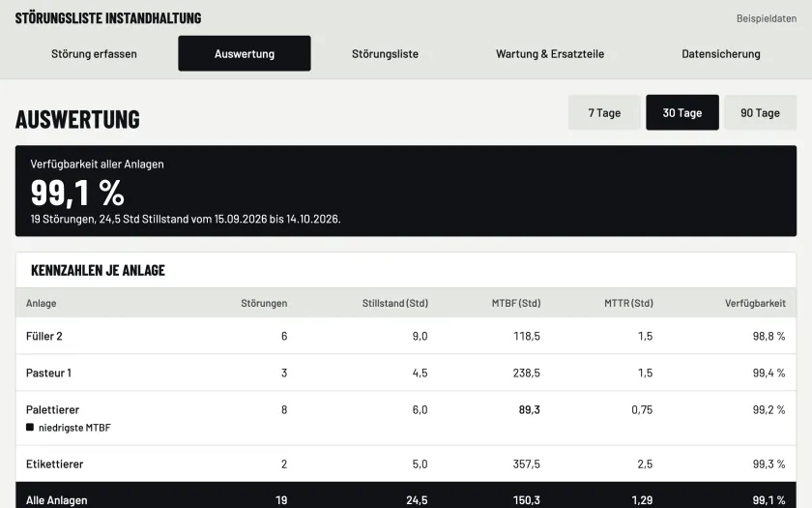Click Palettierer availability 99,2 %
This screenshot has width=812, height=508.
[x=769, y=409]
